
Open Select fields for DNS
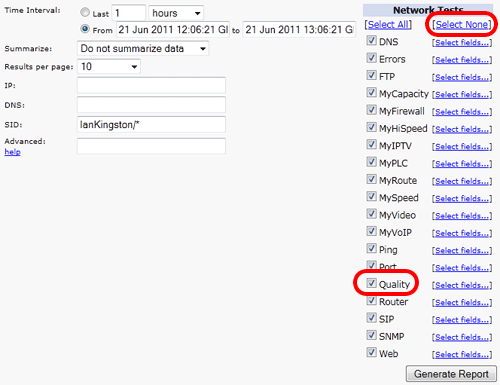[x=462, y=43]
